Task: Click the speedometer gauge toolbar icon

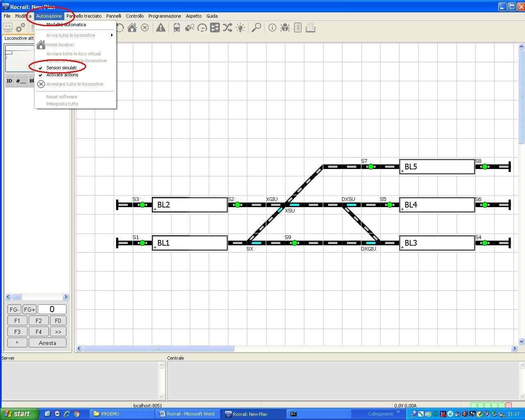Action: (x=202, y=27)
